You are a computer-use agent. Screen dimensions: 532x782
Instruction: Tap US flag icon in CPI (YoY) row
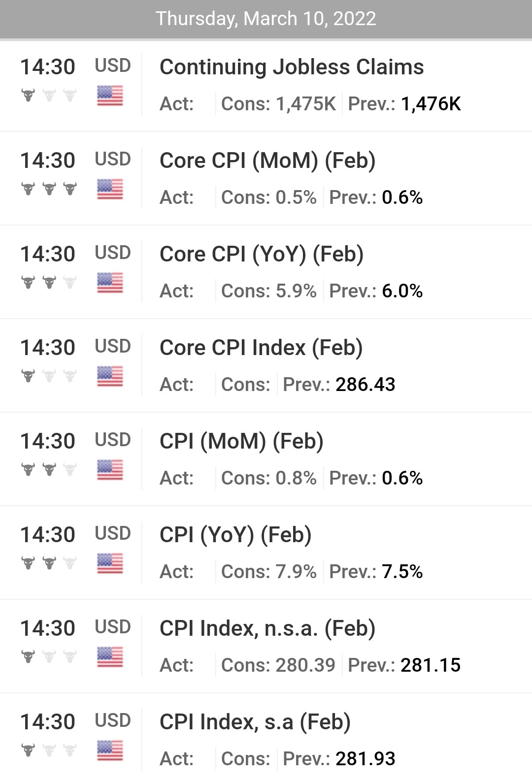pos(110,563)
